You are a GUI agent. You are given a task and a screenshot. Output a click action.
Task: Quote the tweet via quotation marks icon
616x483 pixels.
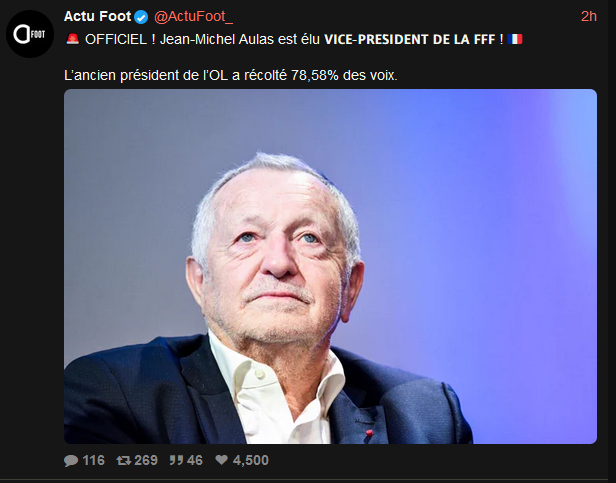pyautogui.click(x=175, y=460)
